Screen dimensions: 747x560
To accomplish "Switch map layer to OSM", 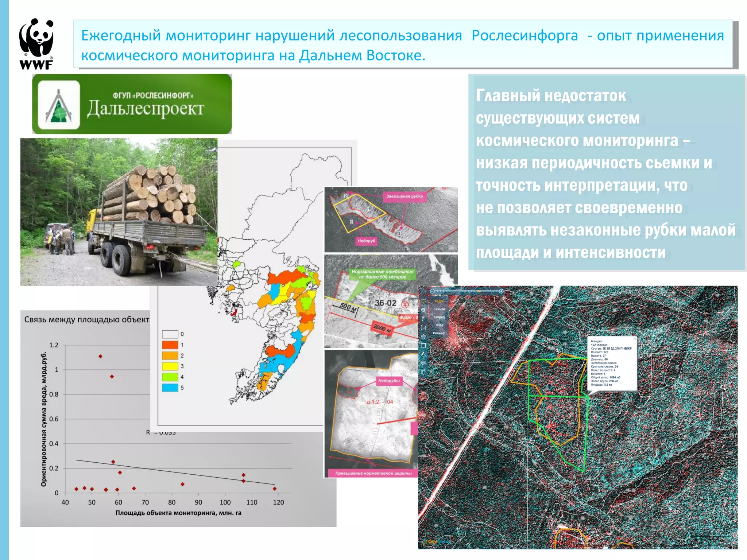I will (439, 325).
